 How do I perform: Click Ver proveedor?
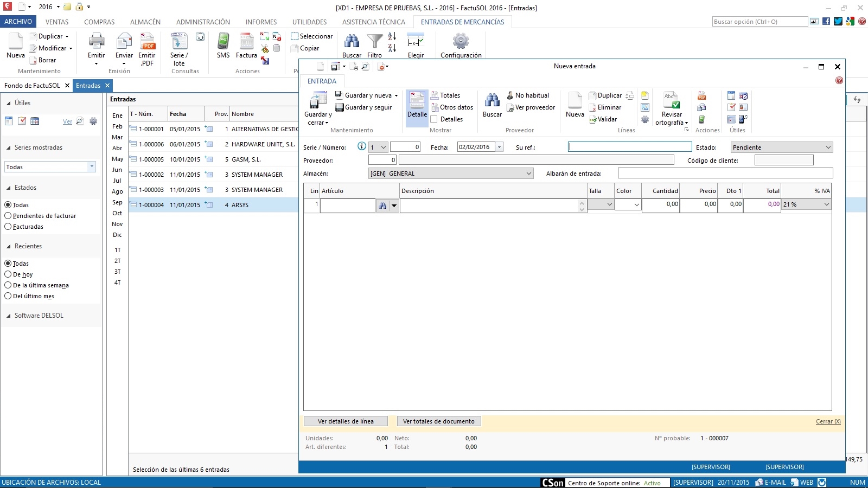[x=531, y=107]
